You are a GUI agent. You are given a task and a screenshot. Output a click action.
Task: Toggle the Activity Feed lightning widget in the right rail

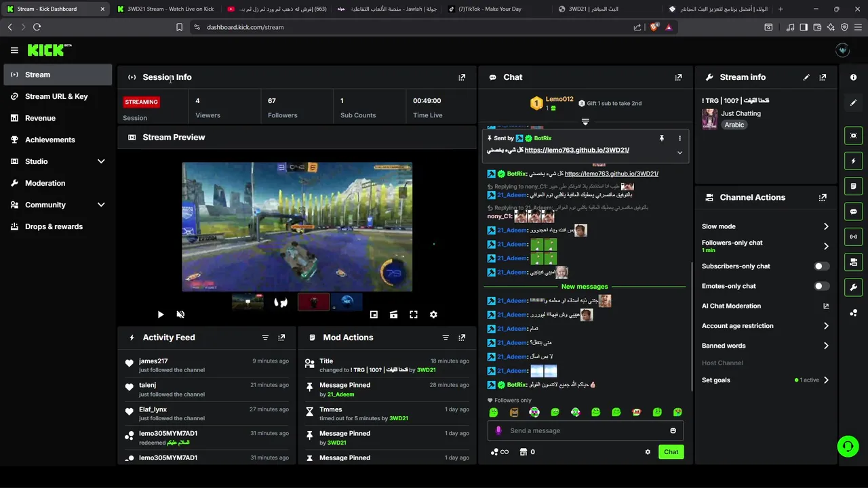click(x=853, y=161)
